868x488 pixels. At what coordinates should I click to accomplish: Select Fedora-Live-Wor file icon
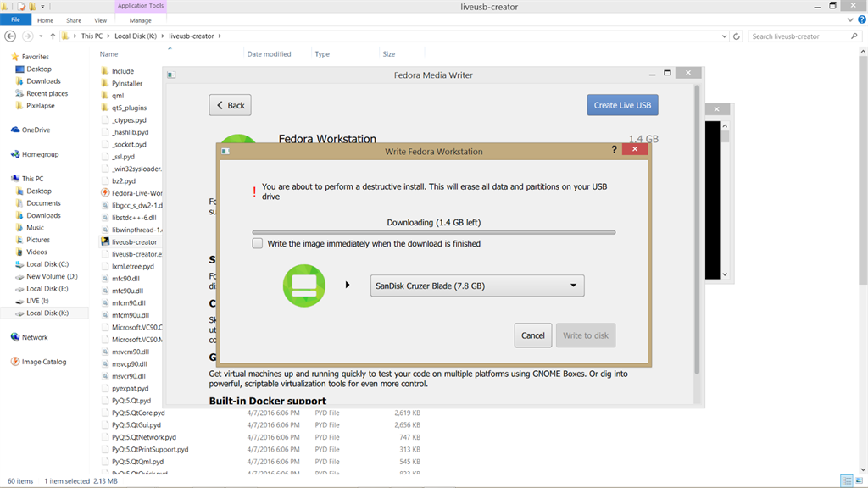105,192
